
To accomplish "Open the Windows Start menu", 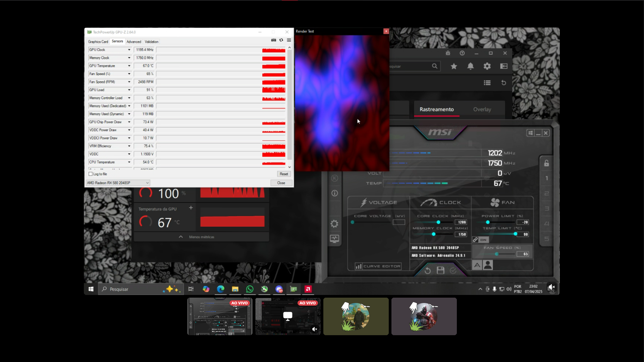I will [91, 289].
